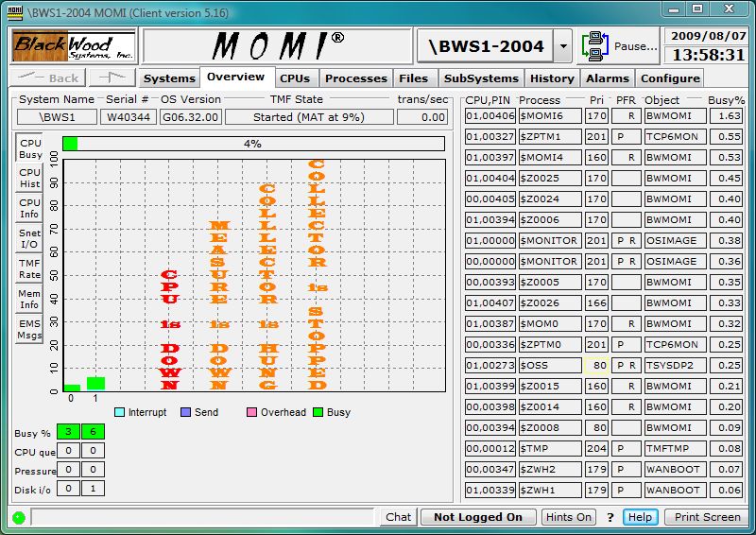The image size is (756, 535).
Task: Open the system name dropdown arrow
Action: point(562,46)
